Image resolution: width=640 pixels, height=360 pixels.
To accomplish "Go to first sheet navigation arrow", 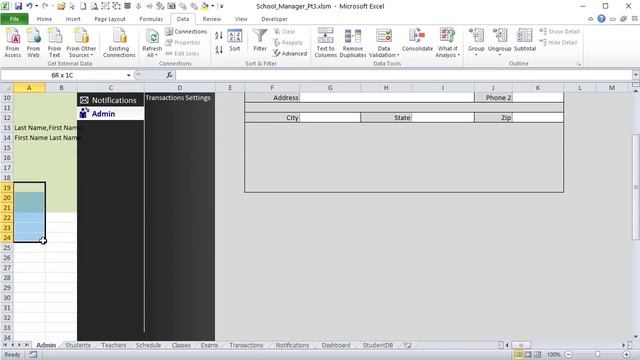I will (5, 345).
